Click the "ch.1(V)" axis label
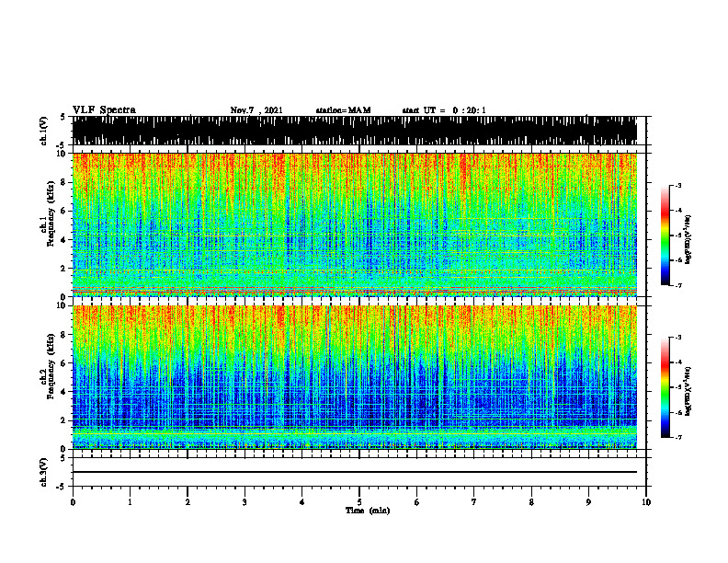The height and width of the screenshot is (563, 728). [43, 131]
